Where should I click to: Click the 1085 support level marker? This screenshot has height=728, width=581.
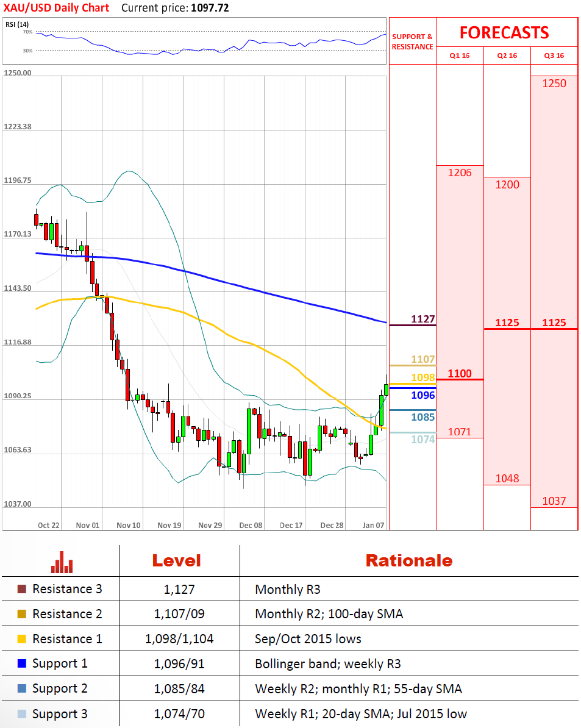pos(422,417)
